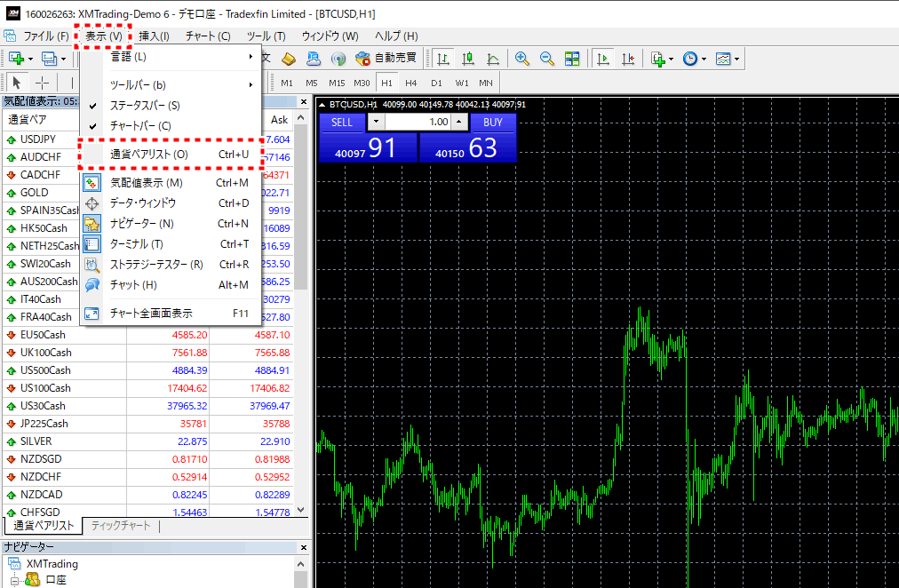Open periodicity dropdown arrow
Image resolution: width=899 pixels, height=588 pixels.
704,59
